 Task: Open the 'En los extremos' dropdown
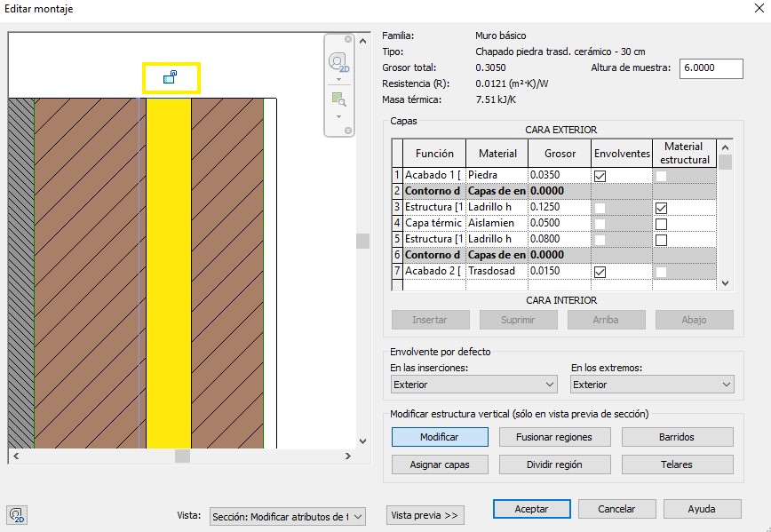coord(652,385)
